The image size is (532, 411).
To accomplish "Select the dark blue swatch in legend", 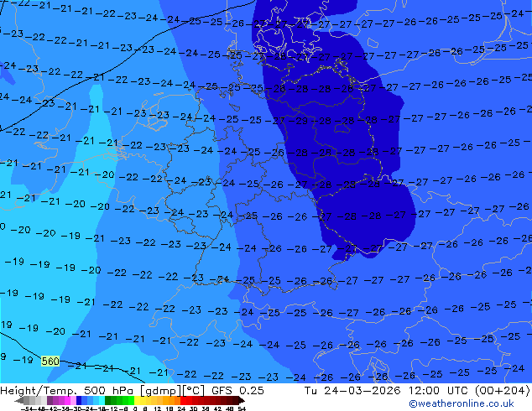I will tap(79, 400).
